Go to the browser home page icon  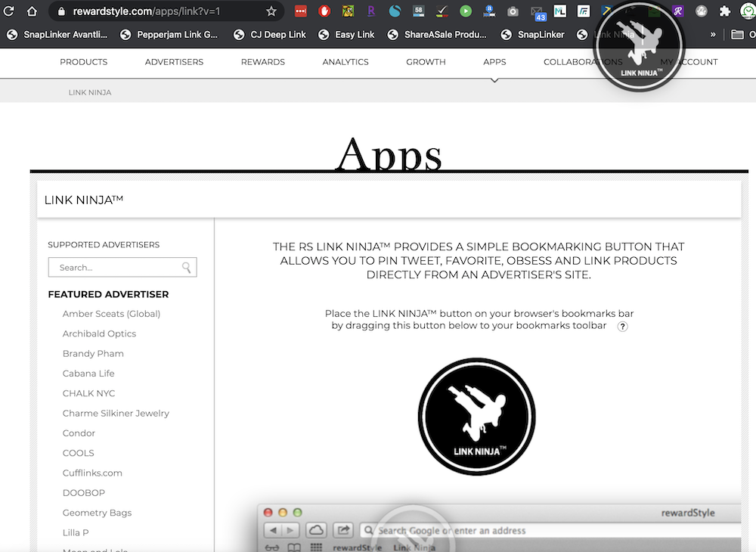[x=32, y=11]
